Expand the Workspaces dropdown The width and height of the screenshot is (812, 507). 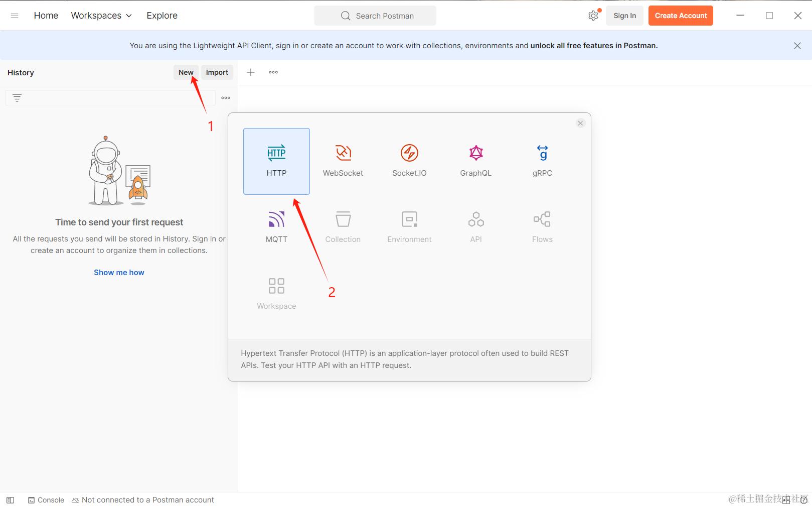pyautogui.click(x=101, y=16)
